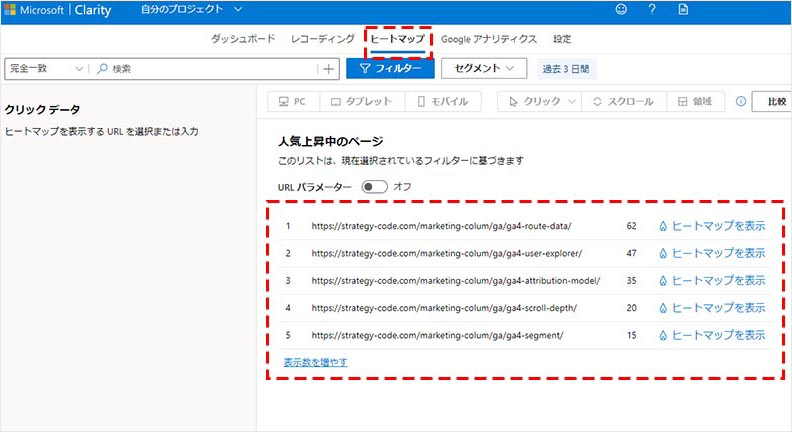Click 表示数を増やす link

[x=315, y=362]
